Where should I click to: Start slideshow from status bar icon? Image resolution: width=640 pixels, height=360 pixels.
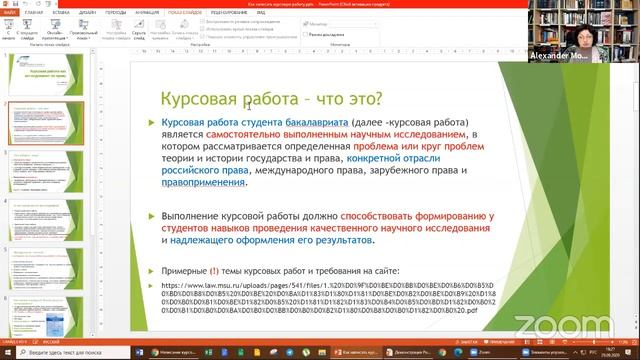point(564,342)
